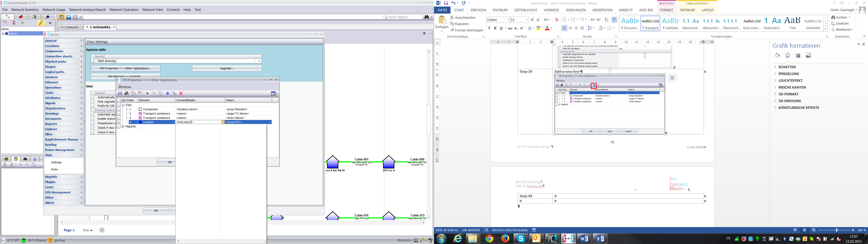Toggle the show paragraph marks (¶) button
The height and width of the screenshot is (244, 868).
(614, 20)
